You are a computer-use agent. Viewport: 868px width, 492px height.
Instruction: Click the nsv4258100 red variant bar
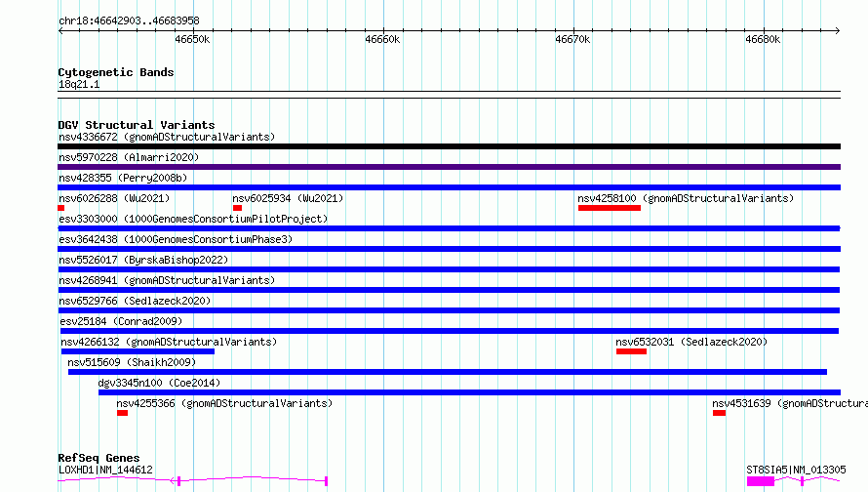click(x=610, y=208)
